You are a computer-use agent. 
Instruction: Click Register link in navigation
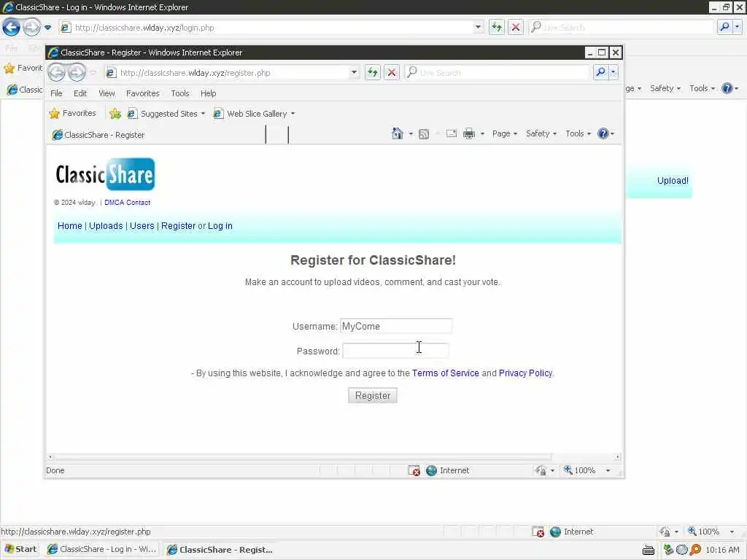tap(178, 226)
